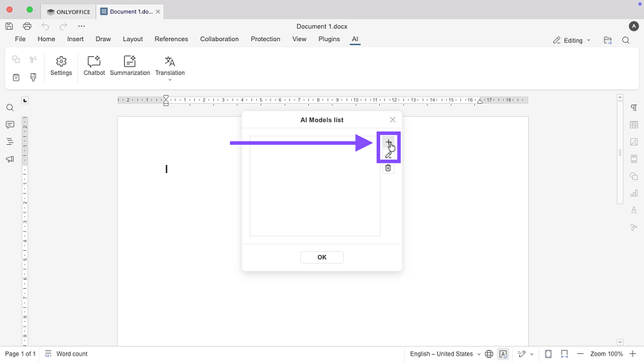
Task: Click the print icon in quick toolbar
Action: [27, 26]
